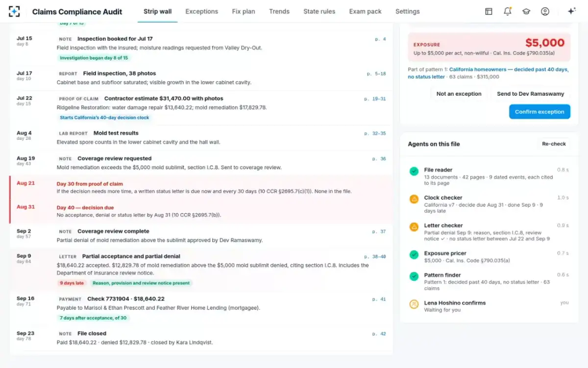Click the Pattern finder green check icon
The width and height of the screenshot is (588, 368).
pyautogui.click(x=414, y=276)
